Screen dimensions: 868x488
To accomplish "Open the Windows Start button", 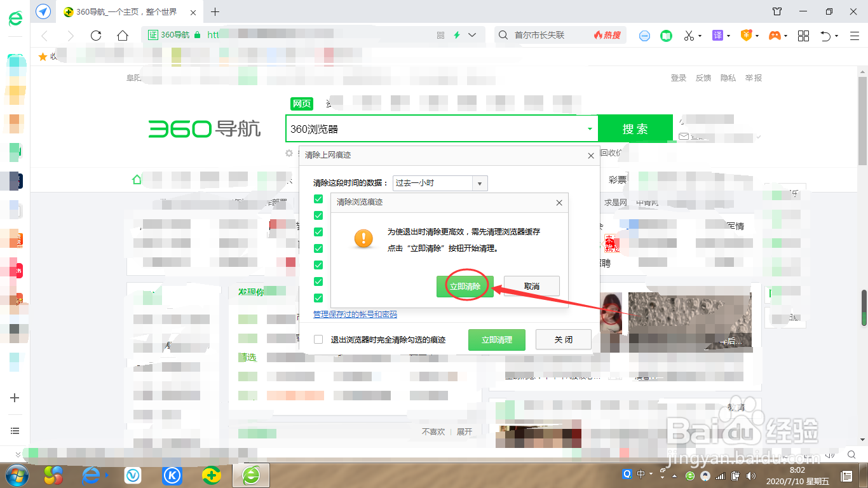I will [17, 475].
